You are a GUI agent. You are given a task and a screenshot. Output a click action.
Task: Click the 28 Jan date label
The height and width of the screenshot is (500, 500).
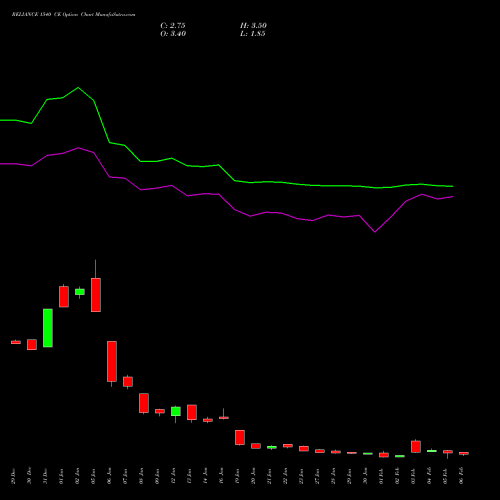[x=333, y=476]
